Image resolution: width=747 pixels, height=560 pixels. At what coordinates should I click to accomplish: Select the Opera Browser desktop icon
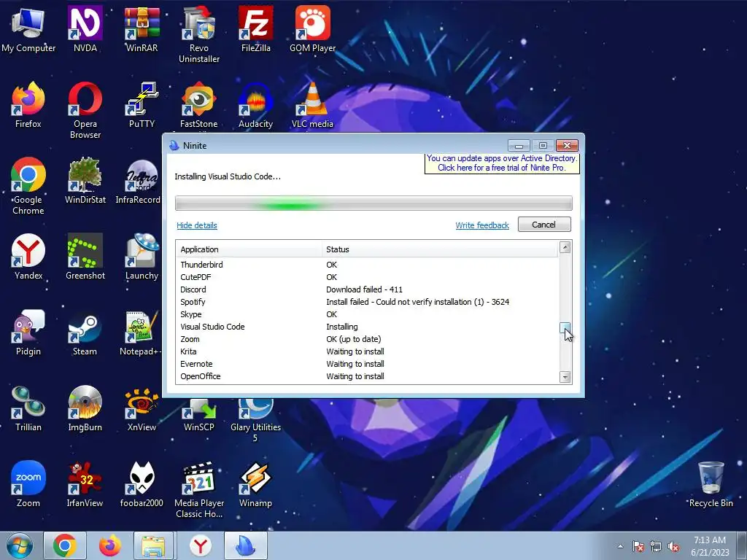pos(85,111)
